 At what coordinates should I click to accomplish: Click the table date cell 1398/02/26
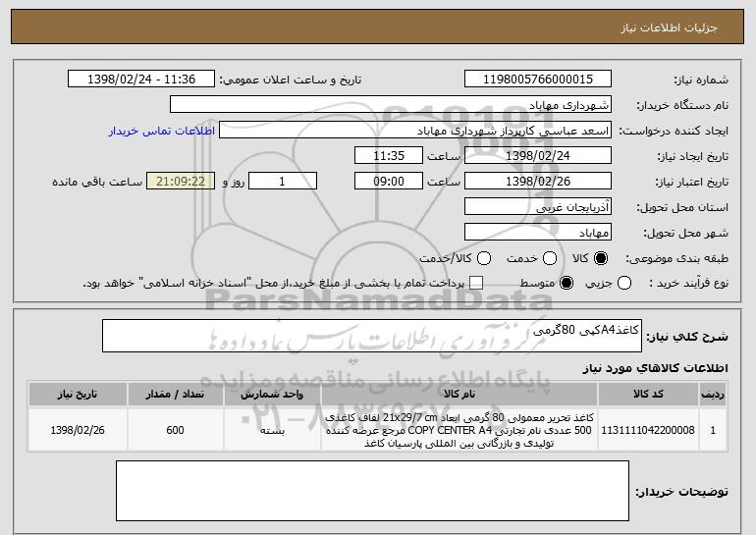point(78,430)
